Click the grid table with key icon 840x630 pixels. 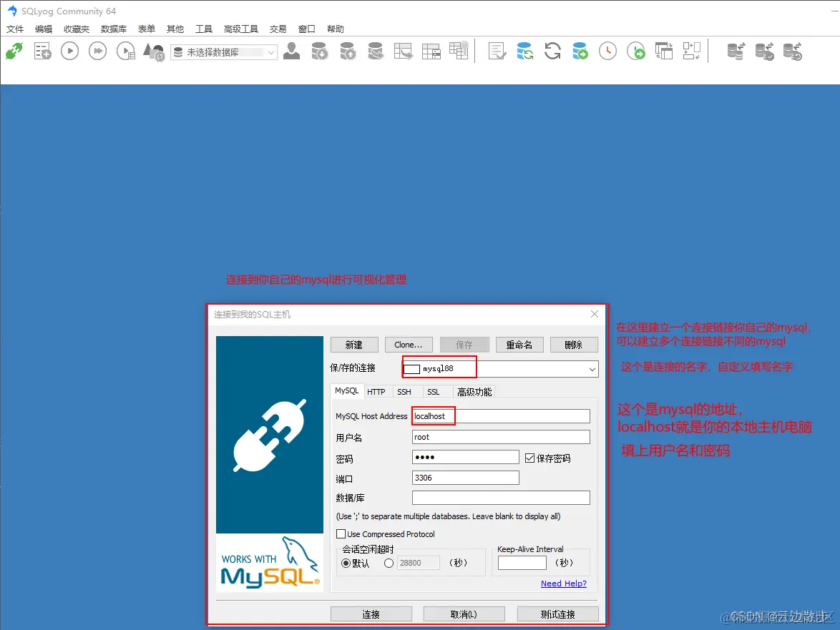[459, 51]
